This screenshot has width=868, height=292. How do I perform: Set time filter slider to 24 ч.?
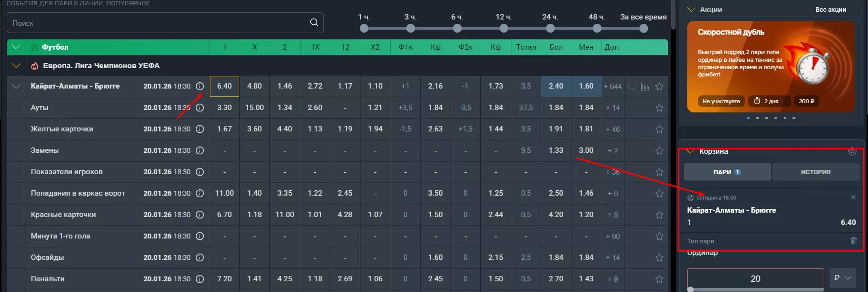(x=550, y=28)
